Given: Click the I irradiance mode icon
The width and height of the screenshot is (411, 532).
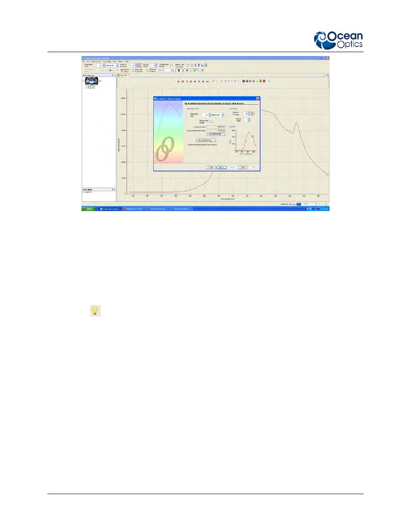Looking at the screenshot, I should tap(239, 81).
